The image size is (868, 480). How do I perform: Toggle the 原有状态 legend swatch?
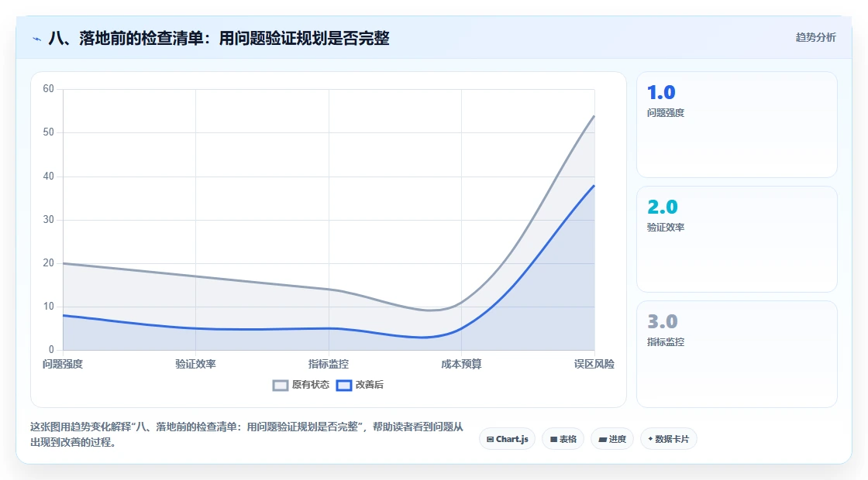pyautogui.click(x=281, y=385)
